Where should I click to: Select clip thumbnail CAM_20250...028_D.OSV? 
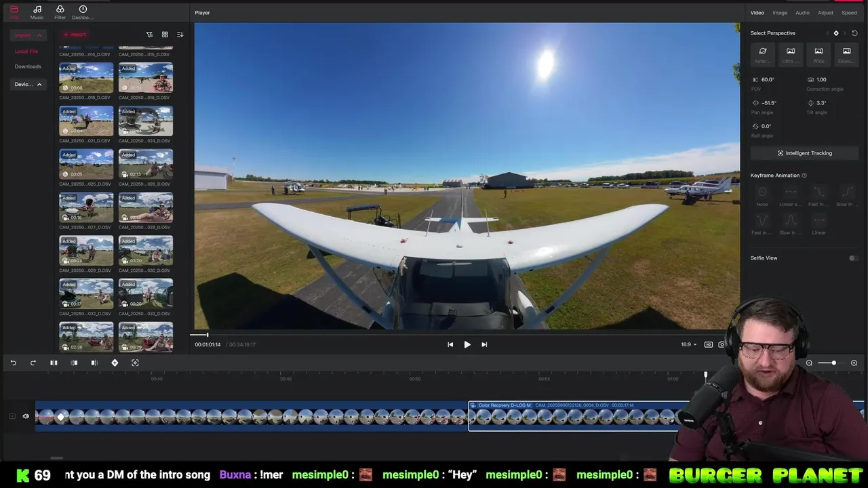pyautogui.click(x=146, y=208)
